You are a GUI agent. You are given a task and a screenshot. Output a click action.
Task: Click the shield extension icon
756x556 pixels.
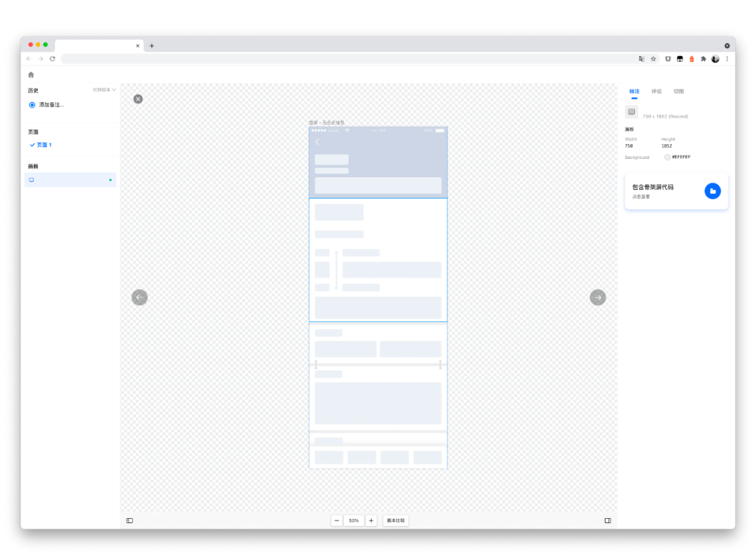[668, 59]
